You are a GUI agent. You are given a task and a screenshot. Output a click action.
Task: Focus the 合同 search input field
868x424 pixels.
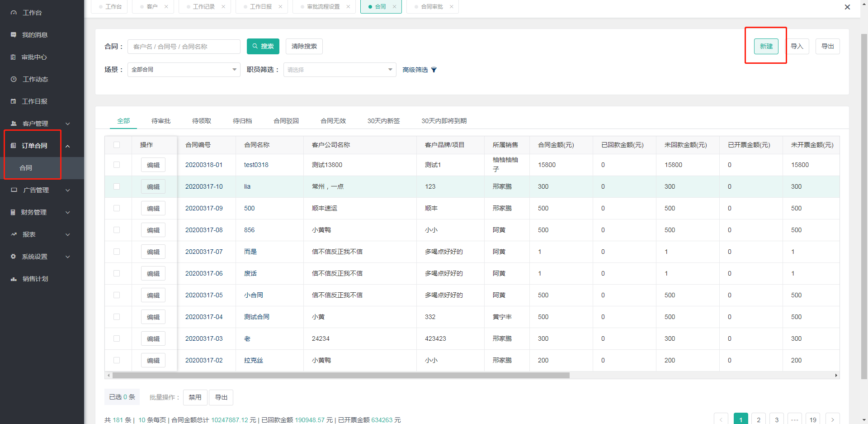tap(184, 46)
